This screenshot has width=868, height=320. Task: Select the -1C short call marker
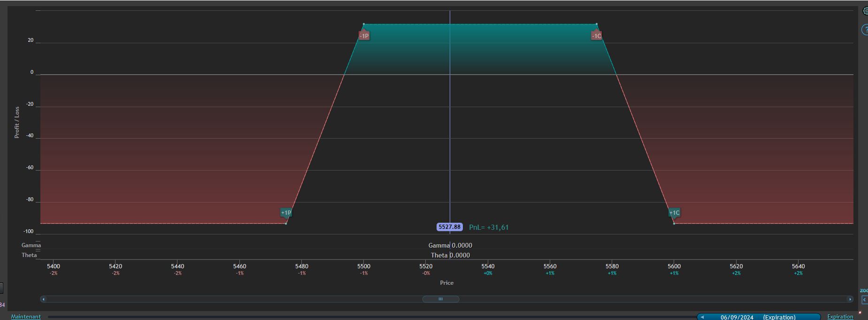tap(596, 36)
